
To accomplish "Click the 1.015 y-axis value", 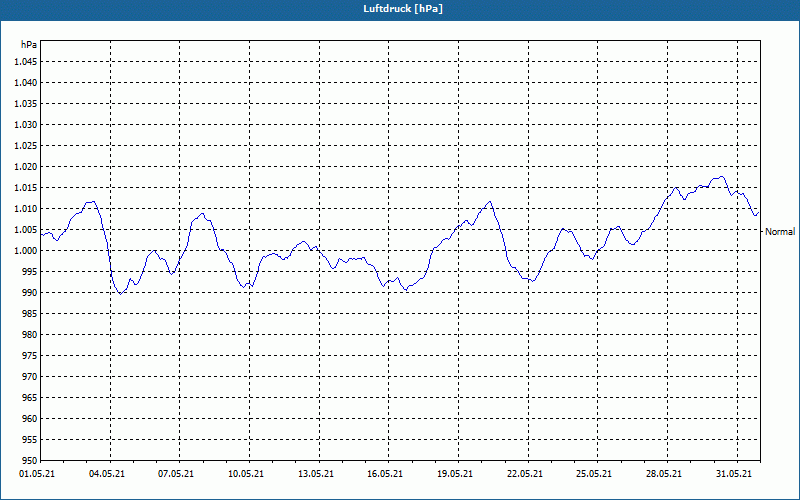I will click(x=26, y=188).
